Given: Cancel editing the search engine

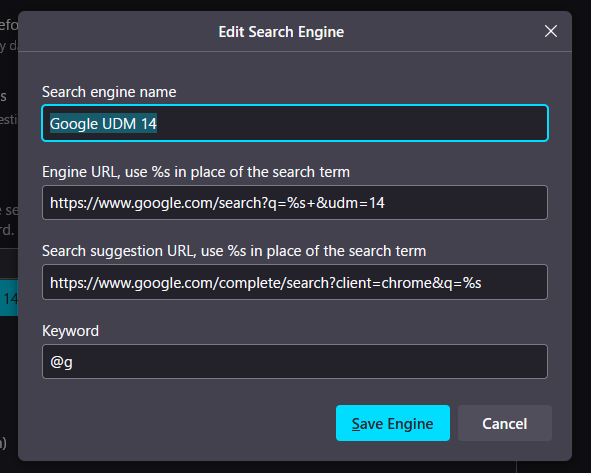Looking at the screenshot, I should [505, 423].
